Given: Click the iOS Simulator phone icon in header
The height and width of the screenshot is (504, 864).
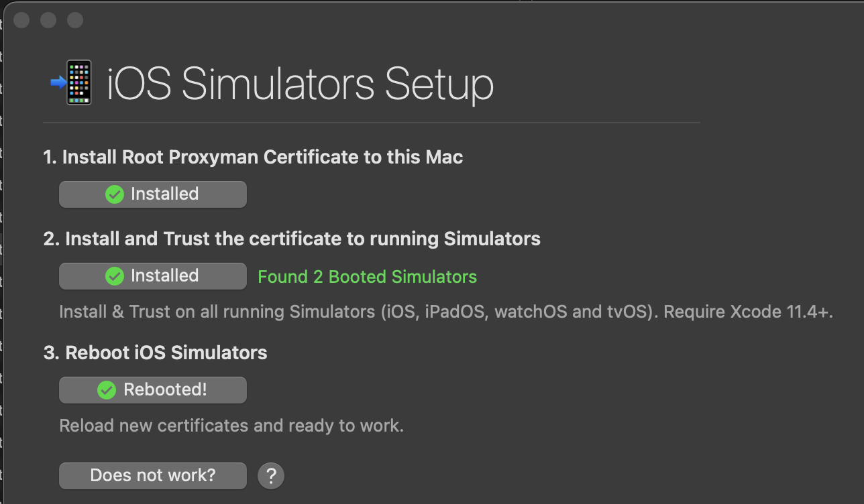Looking at the screenshot, I should pos(78,83).
